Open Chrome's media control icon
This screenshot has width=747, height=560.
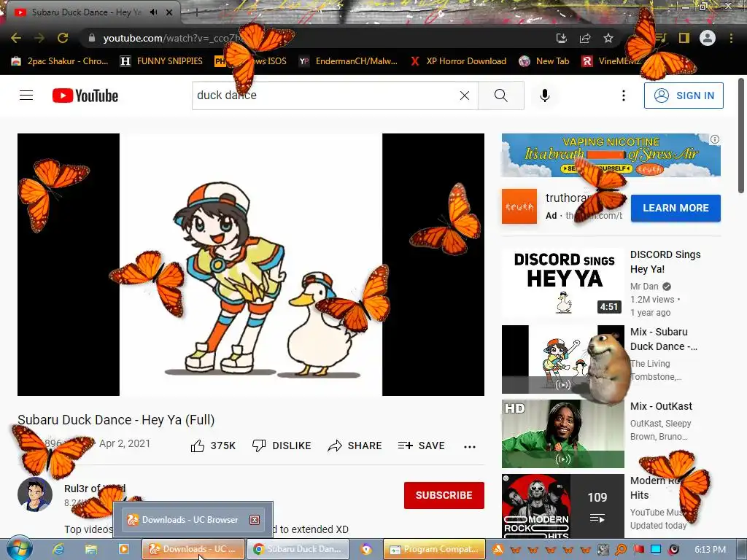click(661, 38)
